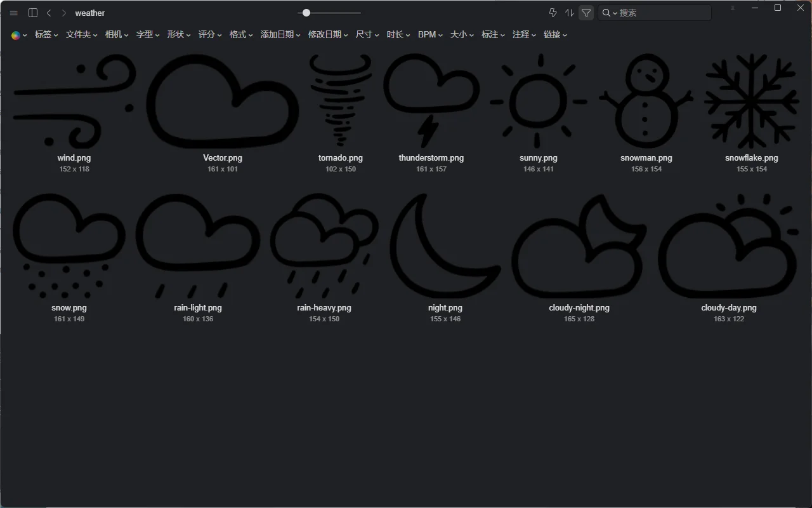
Task: Click the 152 x 118 dimensions
Action: tap(74, 170)
